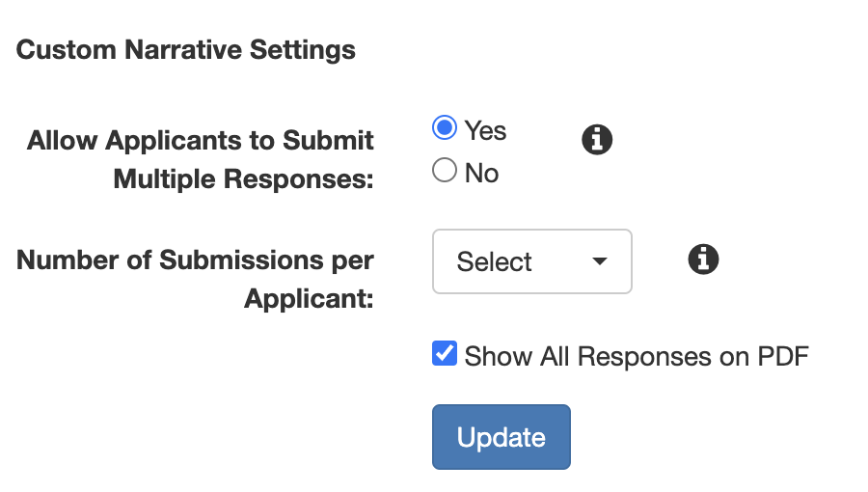Viewport: 868px width, 492px height.
Task: Click the caret arrow in Select dropdown
Action: [x=600, y=260]
